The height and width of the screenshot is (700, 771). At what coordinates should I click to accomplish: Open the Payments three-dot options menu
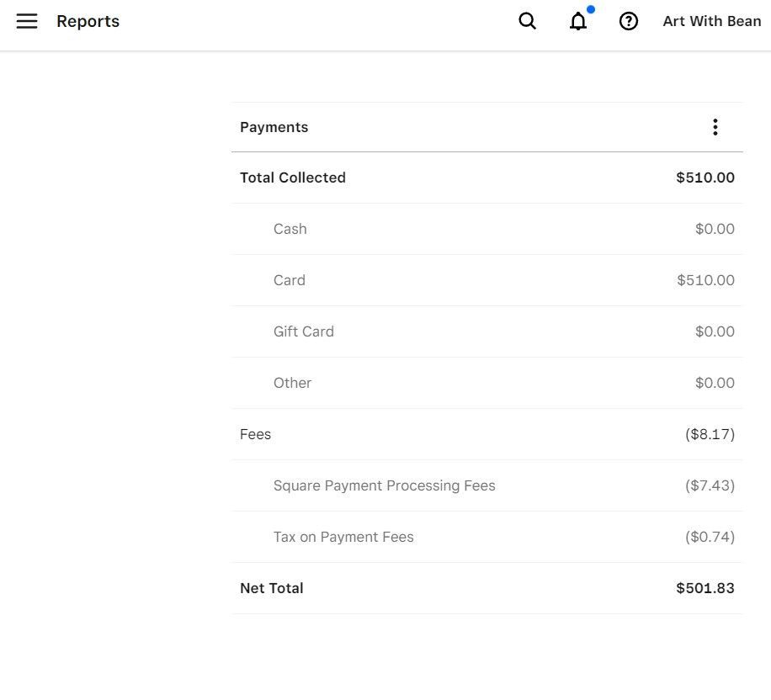(x=715, y=127)
